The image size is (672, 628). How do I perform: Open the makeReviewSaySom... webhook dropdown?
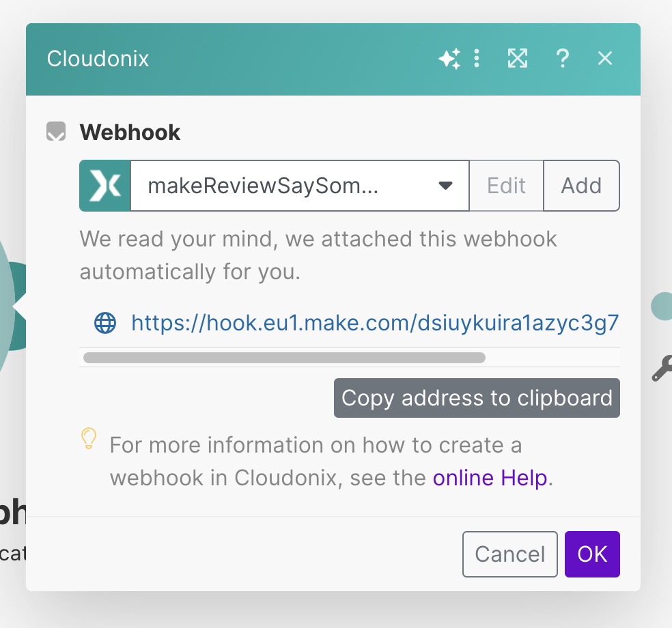click(x=287, y=186)
